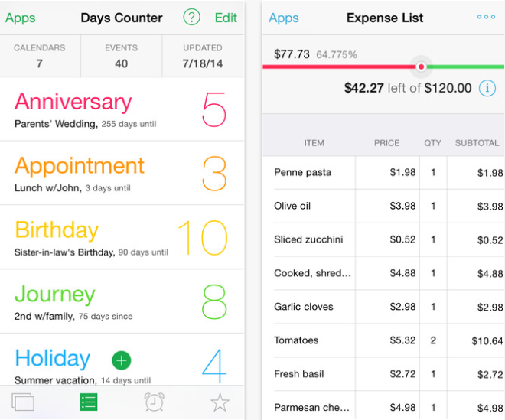Click the help question mark icon
Image resolution: width=505 pixels, height=420 pixels.
192,18
